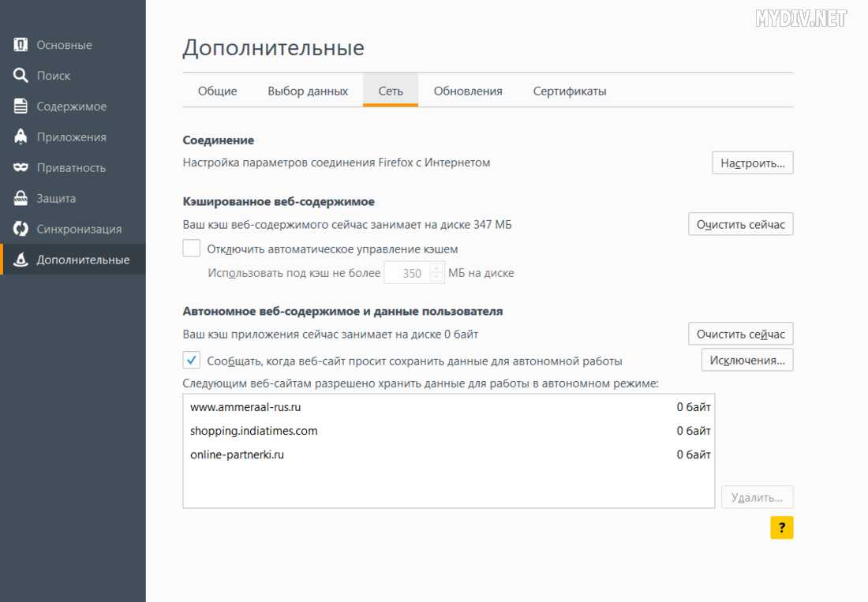Open the Сертификаты tab
868x602 pixels.
(569, 91)
